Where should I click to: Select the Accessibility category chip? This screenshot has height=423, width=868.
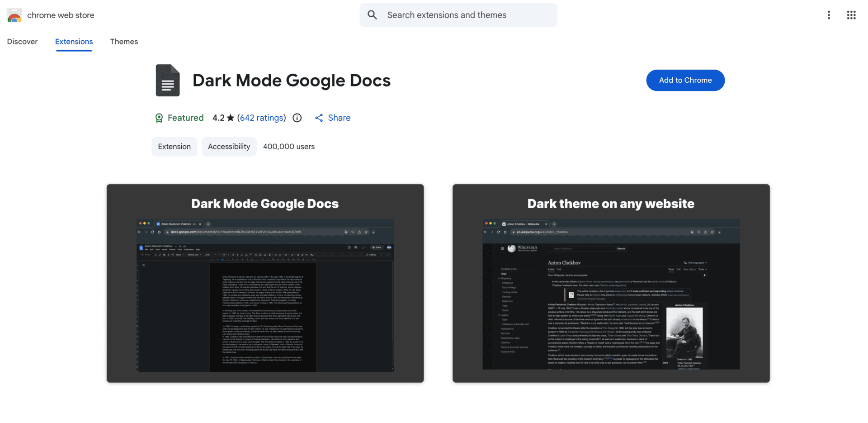click(229, 147)
